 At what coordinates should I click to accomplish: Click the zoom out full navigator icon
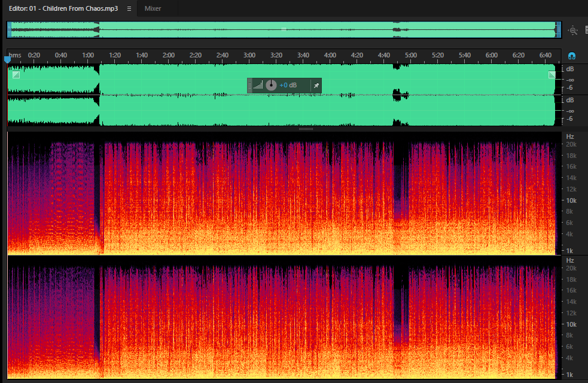click(x=572, y=31)
